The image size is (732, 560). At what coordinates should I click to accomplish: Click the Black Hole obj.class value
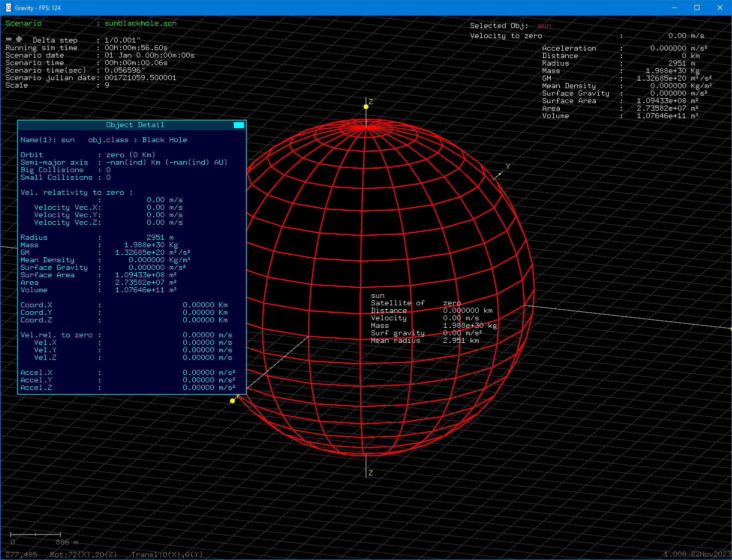(164, 140)
